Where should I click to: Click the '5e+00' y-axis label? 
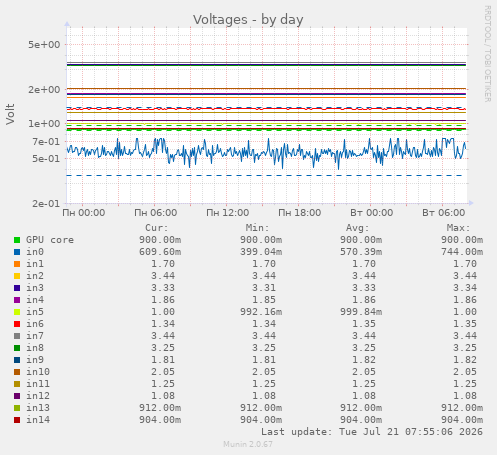click(x=44, y=45)
